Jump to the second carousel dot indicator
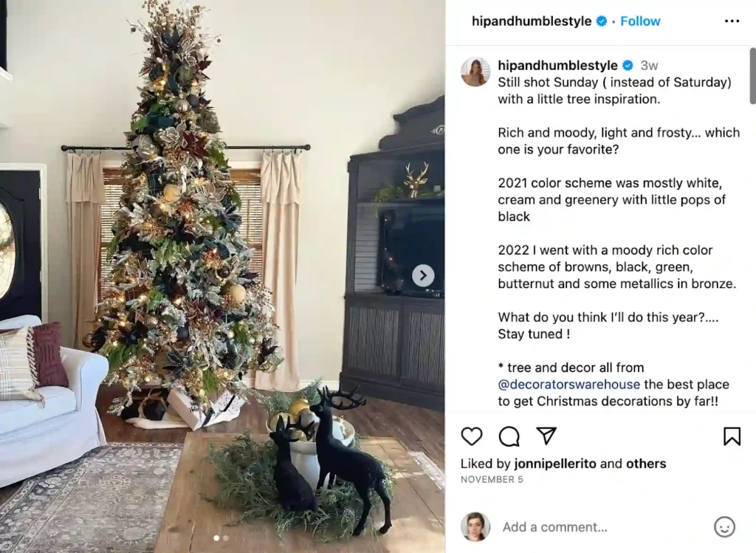 coord(226,538)
